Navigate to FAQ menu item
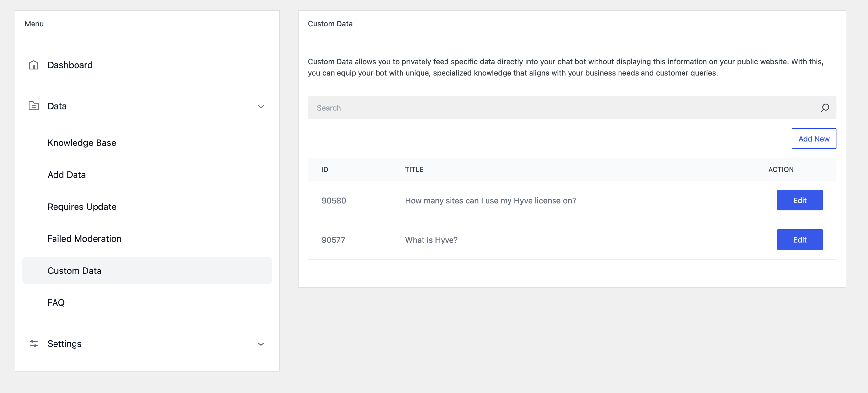The image size is (868, 393). pyautogui.click(x=56, y=303)
